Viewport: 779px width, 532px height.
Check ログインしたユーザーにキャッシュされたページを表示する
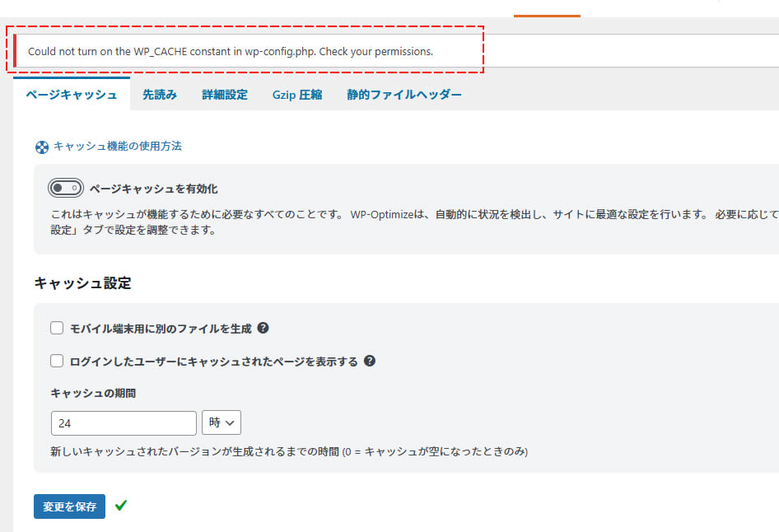tap(57, 360)
